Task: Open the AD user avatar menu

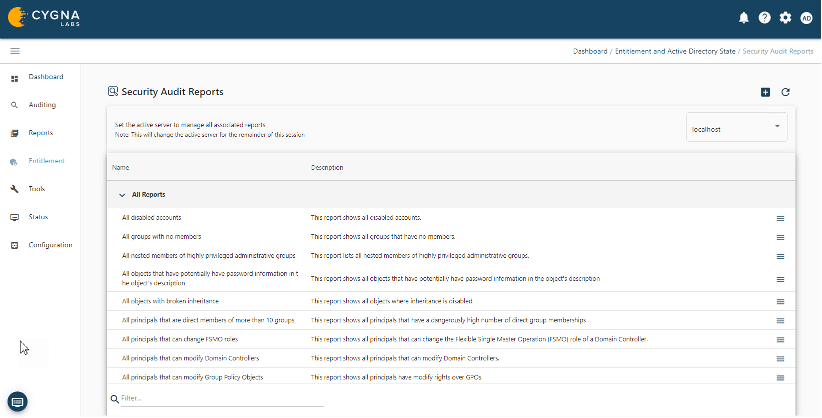Action: tap(806, 18)
